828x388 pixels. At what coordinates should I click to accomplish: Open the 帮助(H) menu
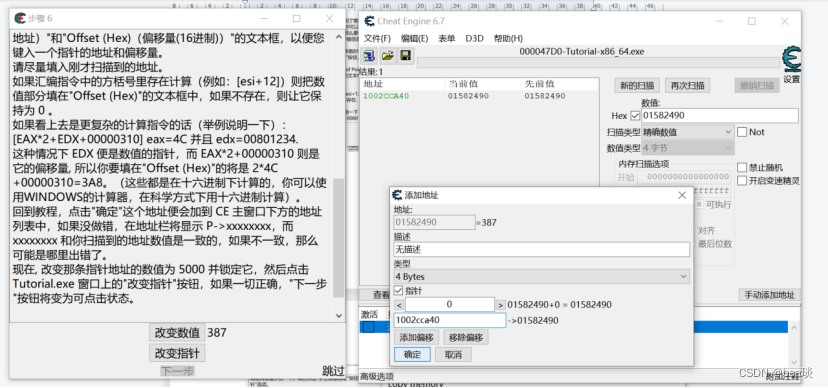point(508,39)
